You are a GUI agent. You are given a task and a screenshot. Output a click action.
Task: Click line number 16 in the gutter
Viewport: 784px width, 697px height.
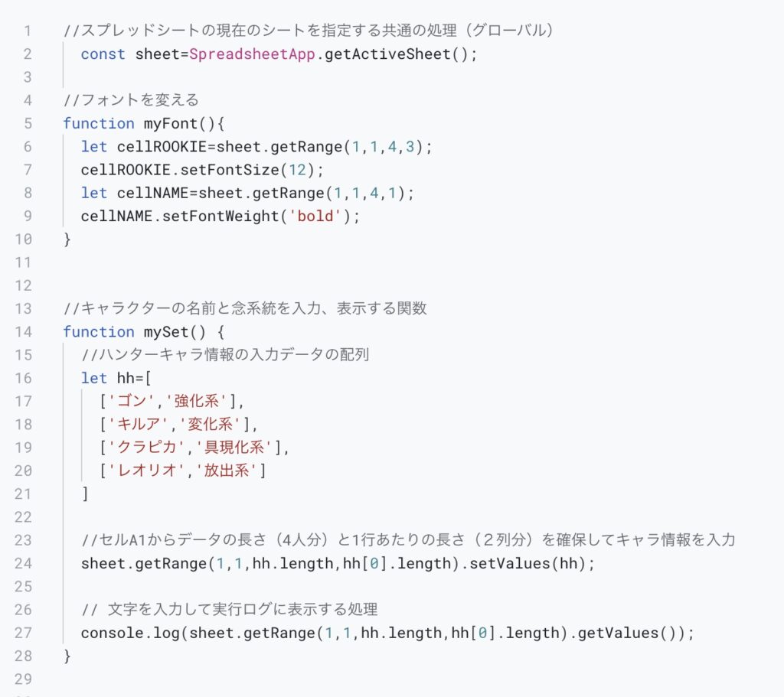pyautogui.click(x=24, y=378)
